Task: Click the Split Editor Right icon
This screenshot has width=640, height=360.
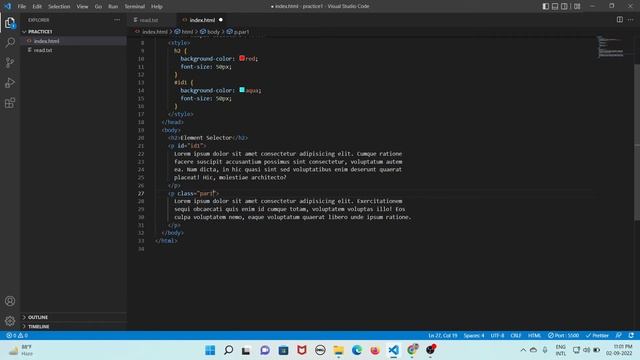Action: pos(620,20)
